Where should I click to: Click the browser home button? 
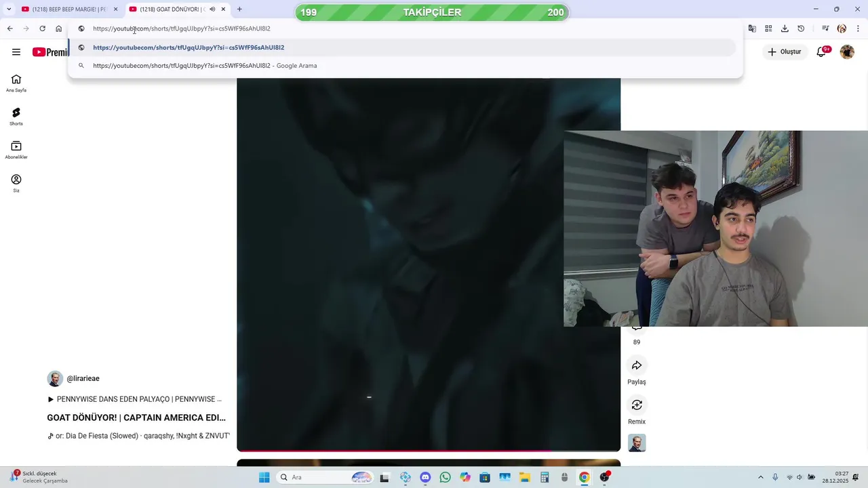58,28
